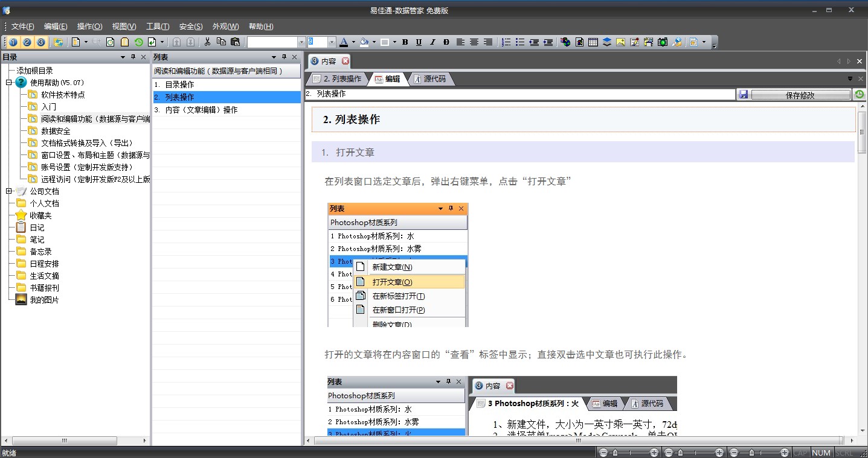The image size is (868, 458).
Task: Toggle bold formatting
Action: (x=405, y=42)
